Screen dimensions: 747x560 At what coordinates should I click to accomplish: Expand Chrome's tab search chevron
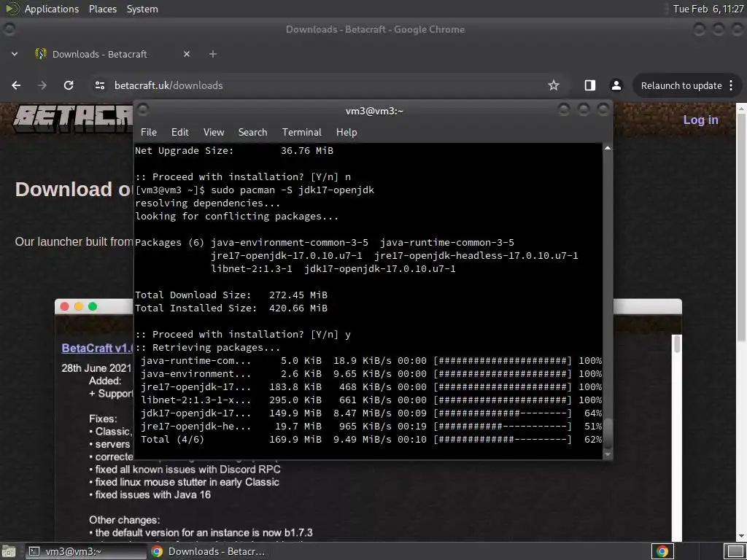click(x=15, y=54)
